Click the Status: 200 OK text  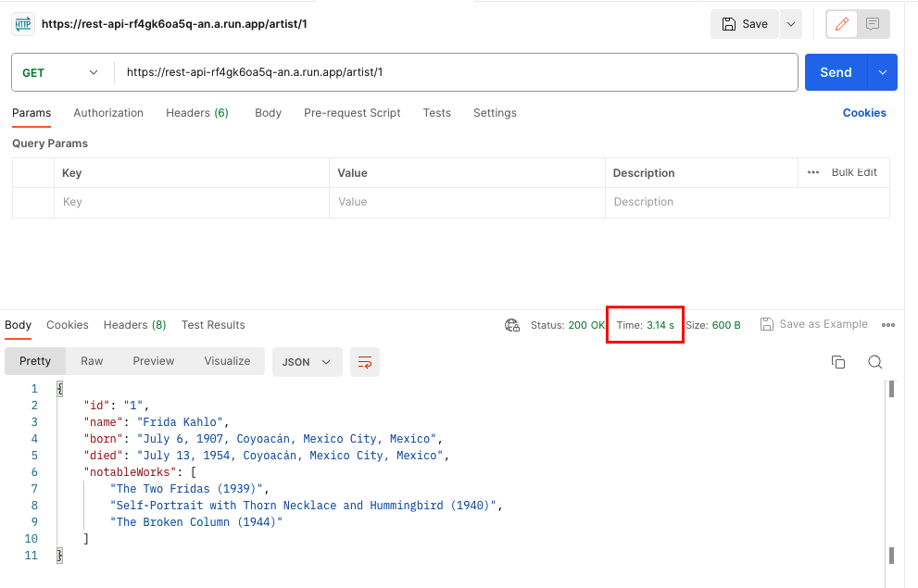[x=568, y=325]
